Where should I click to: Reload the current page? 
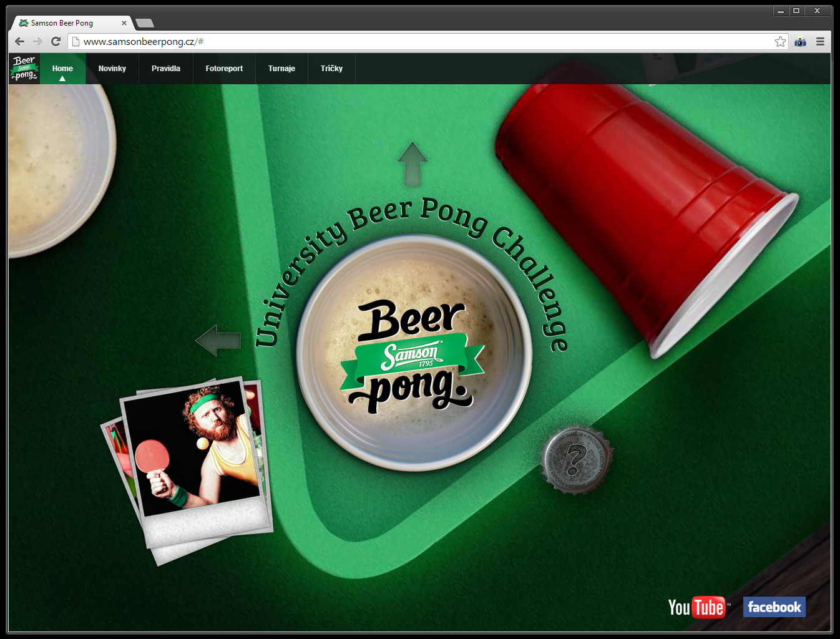point(56,41)
